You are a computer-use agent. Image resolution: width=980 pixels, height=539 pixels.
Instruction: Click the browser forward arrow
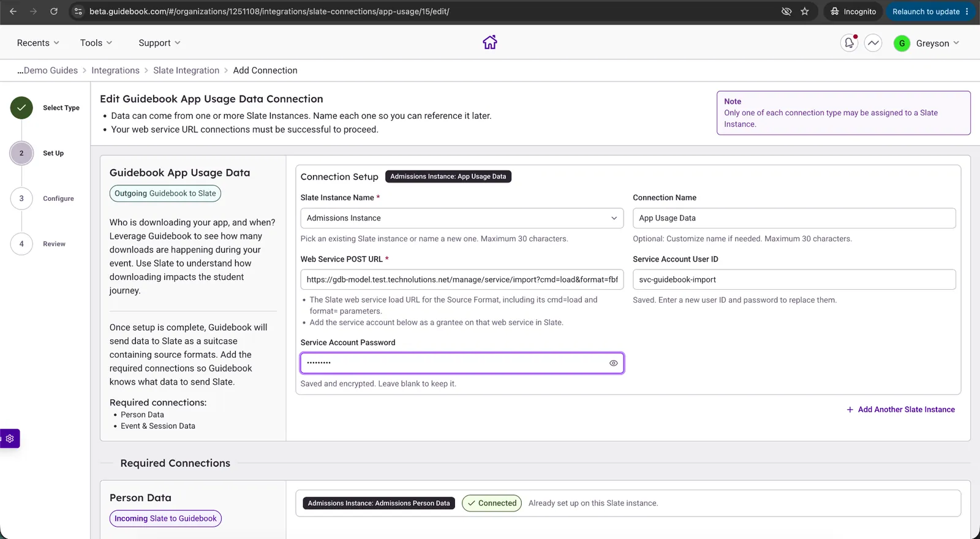tap(33, 12)
